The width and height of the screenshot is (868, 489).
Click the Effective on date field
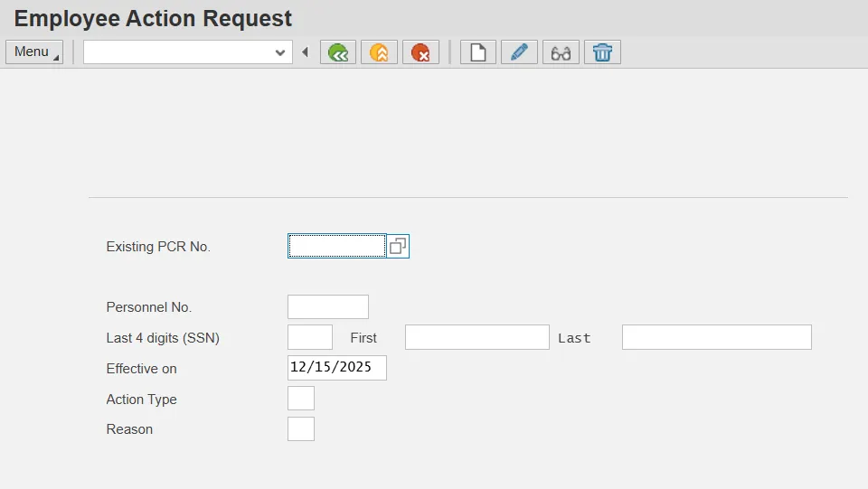(336, 368)
